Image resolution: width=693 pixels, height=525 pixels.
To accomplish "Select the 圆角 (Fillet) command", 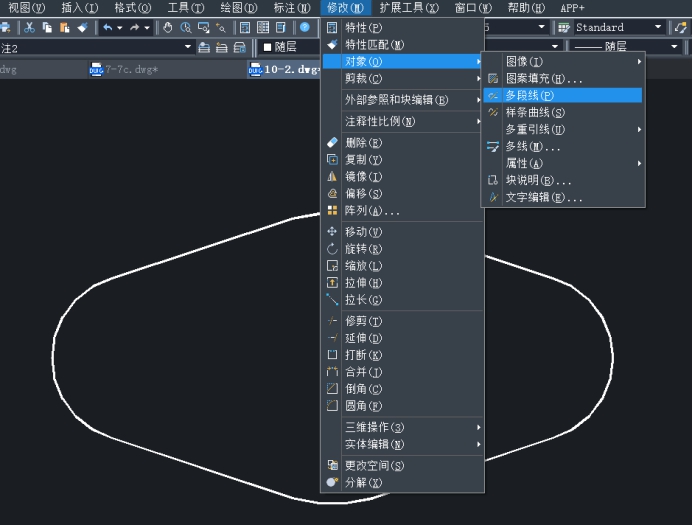I will coord(363,406).
